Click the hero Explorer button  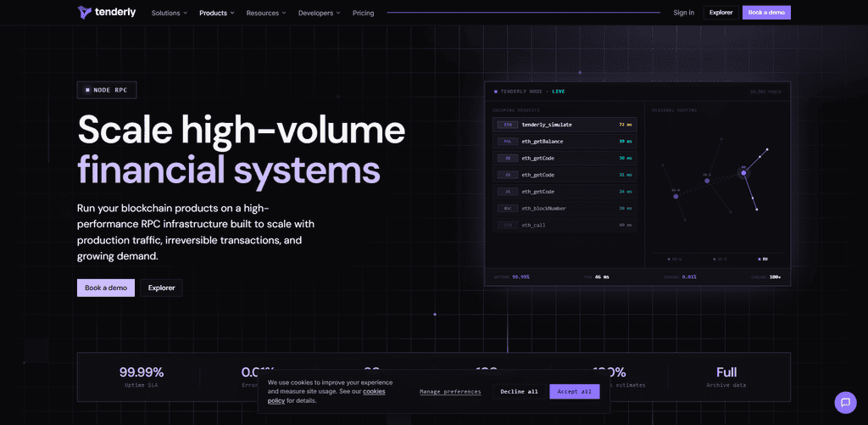[x=162, y=288]
